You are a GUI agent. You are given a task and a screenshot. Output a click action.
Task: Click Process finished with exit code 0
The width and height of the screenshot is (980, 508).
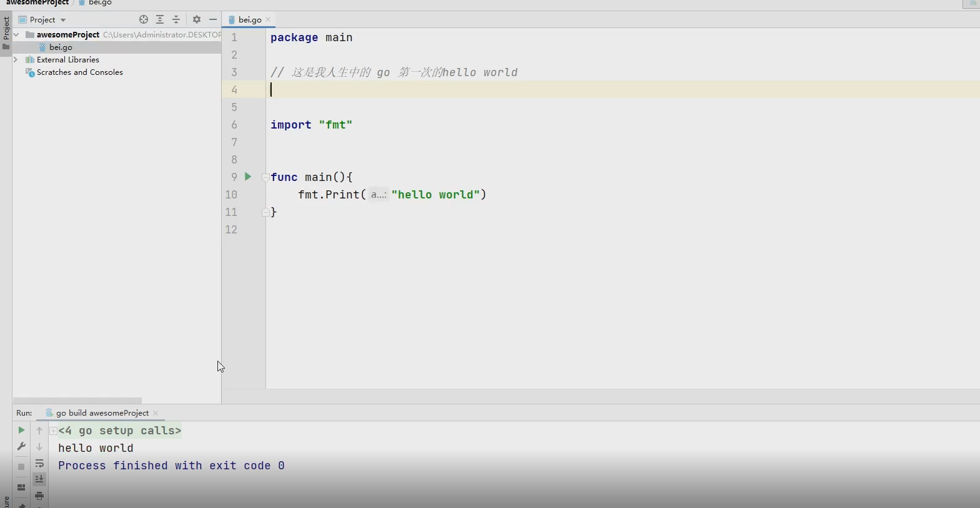click(x=171, y=466)
